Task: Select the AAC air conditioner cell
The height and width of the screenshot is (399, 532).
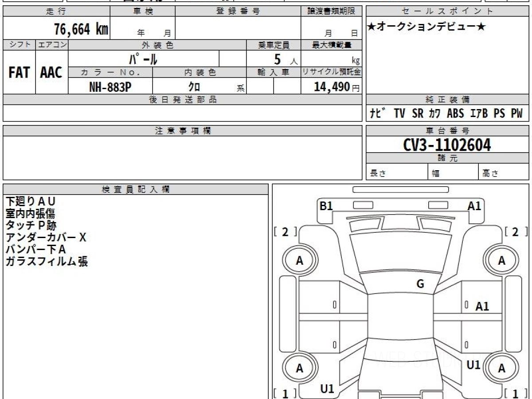Action: point(51,73)
